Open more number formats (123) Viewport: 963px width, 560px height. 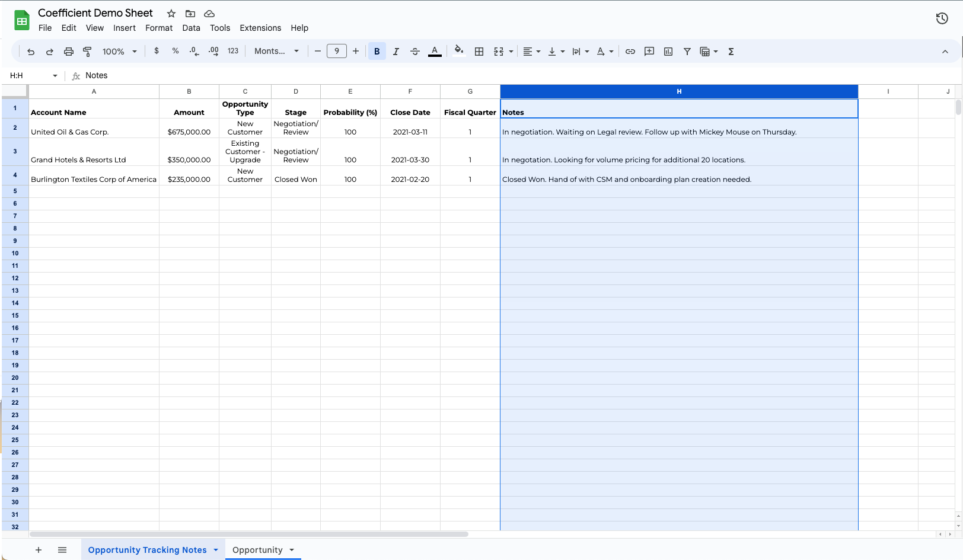(233, 51)
